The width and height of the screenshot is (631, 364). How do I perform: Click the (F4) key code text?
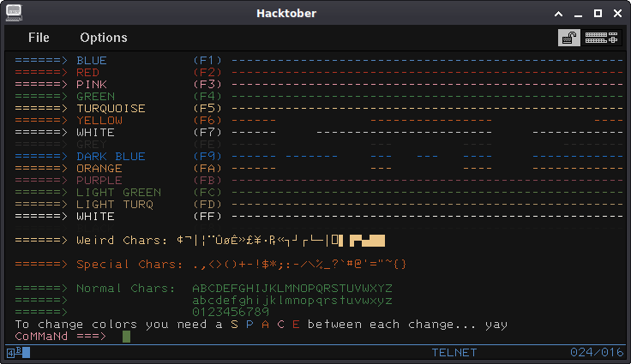pyautogui.click(x=207, y=97)
